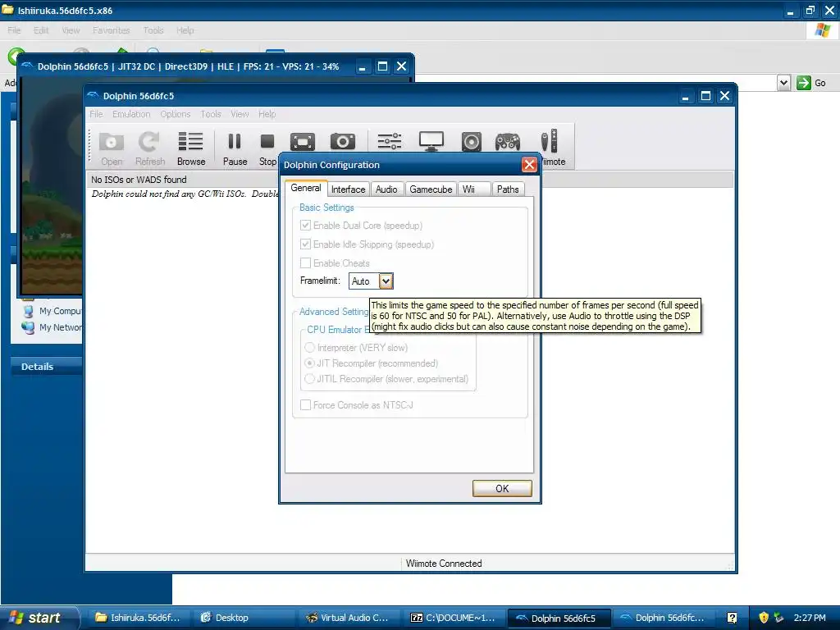Click the fullscreen toolbar icon
Viewport: 840px width, 630px height.
point(303,141)
